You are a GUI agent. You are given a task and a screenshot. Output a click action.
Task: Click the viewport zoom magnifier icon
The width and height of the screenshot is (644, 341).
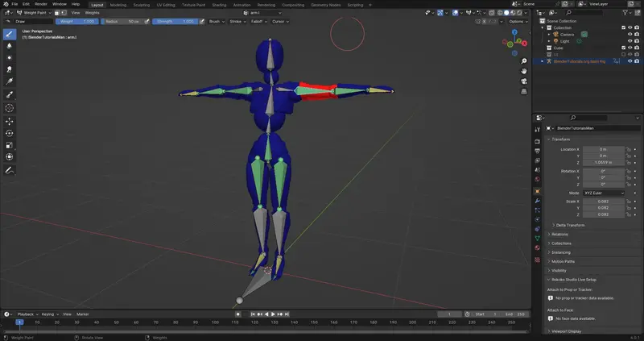click(524, 61)
